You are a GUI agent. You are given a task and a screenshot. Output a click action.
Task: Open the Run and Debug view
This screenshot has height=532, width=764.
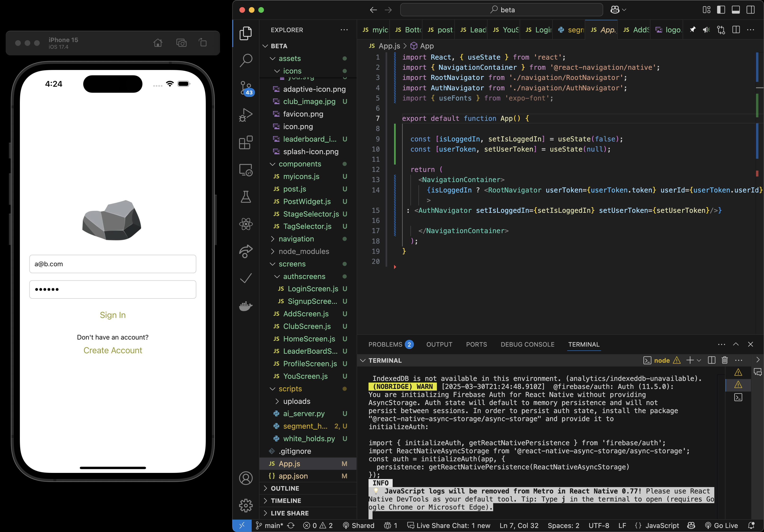(x=246, y=115)
